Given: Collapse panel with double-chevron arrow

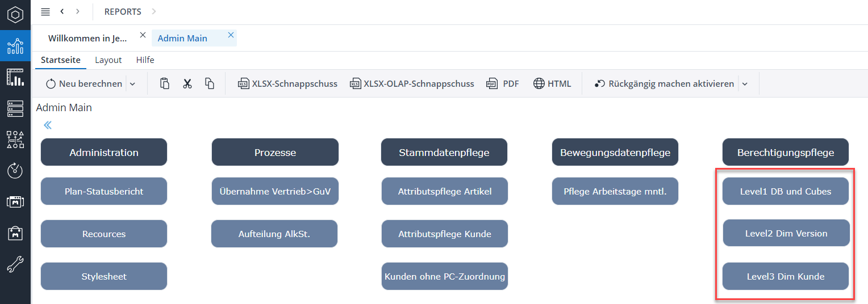Looking at the screenshot, I should 48,125.
